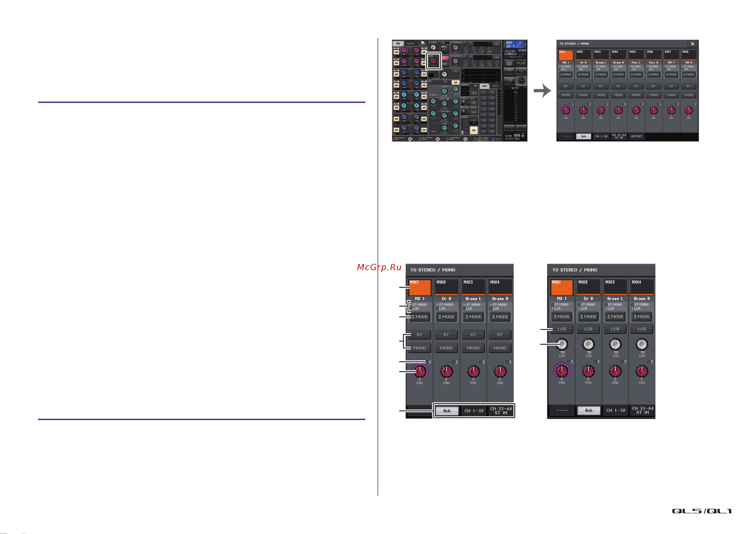Switch to CH 33-64 ST IN tab in the LCR-mode panel
This screenshot has width=756, height=534.
pos(643,410)
